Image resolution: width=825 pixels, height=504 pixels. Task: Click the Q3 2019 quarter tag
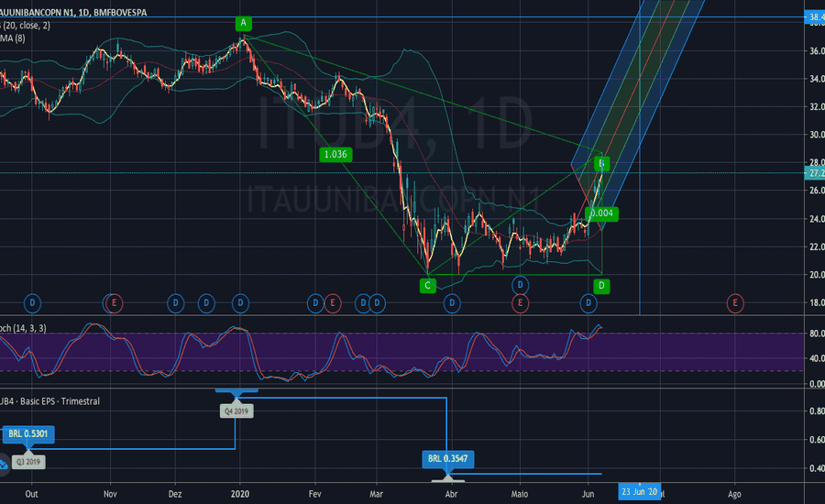[28, 462]
